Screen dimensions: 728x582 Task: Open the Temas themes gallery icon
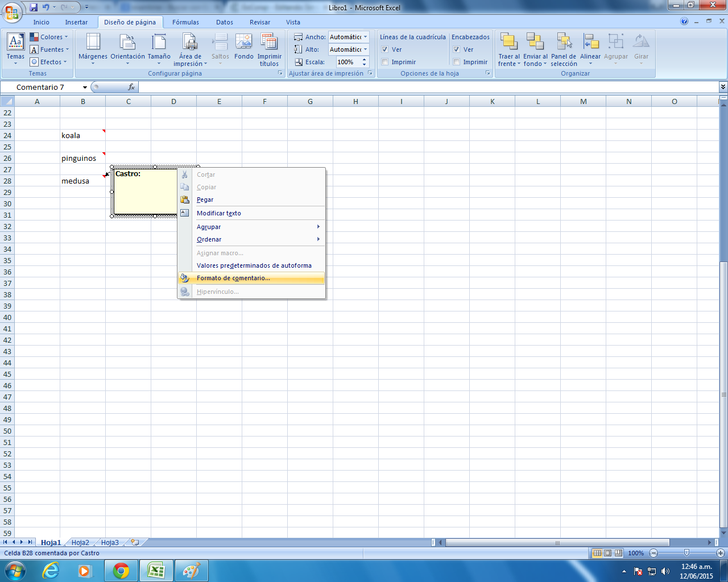coord(15,43)
